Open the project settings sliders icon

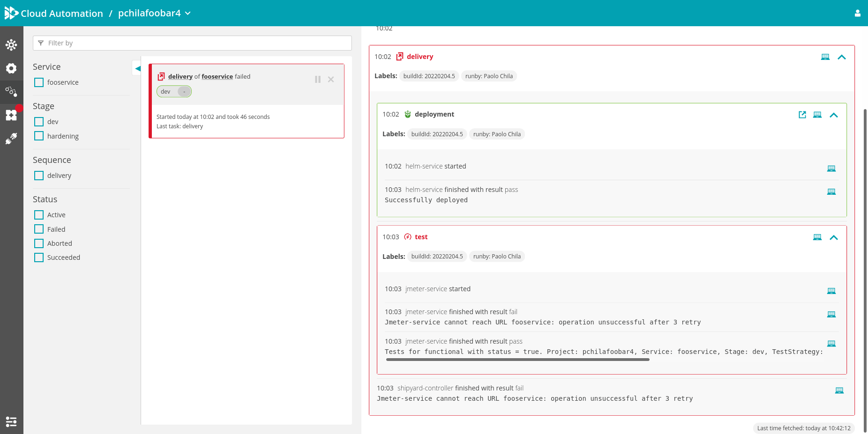pos(11,421)
